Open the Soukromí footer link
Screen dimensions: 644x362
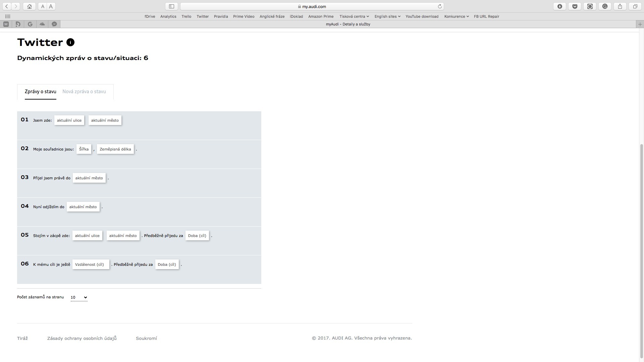146,338
